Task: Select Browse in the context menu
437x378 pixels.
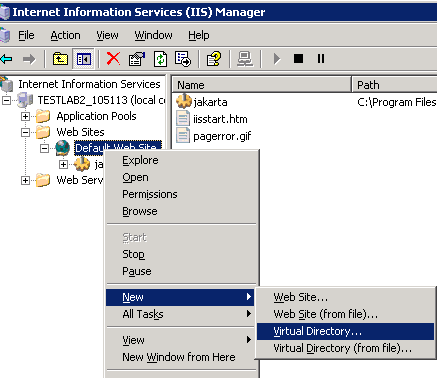Action: (x=181, y=211)
